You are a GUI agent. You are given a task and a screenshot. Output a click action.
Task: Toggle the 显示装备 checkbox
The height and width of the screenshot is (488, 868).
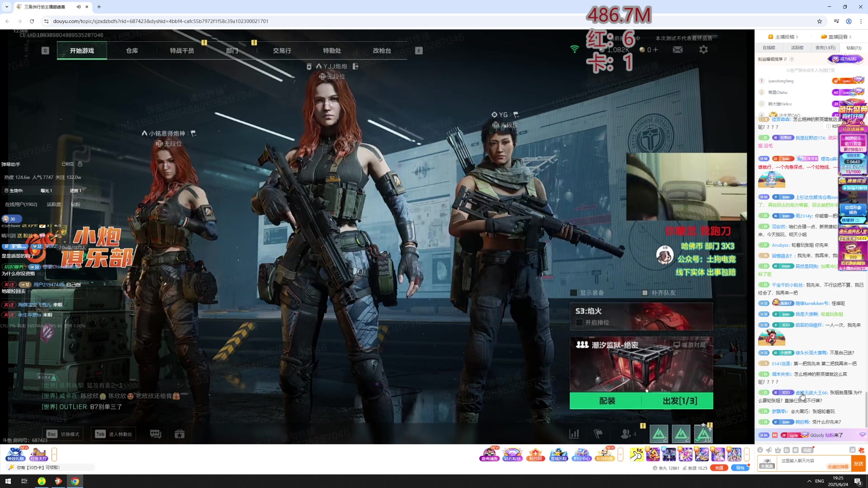pos(574,293)
